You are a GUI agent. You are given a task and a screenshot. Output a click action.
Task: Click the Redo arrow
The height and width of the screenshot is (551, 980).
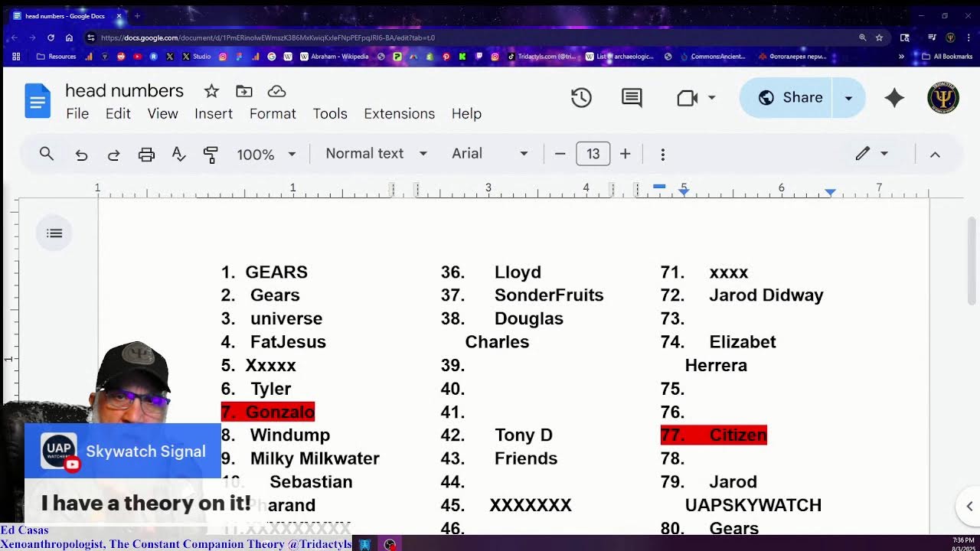tap(113, 155)
